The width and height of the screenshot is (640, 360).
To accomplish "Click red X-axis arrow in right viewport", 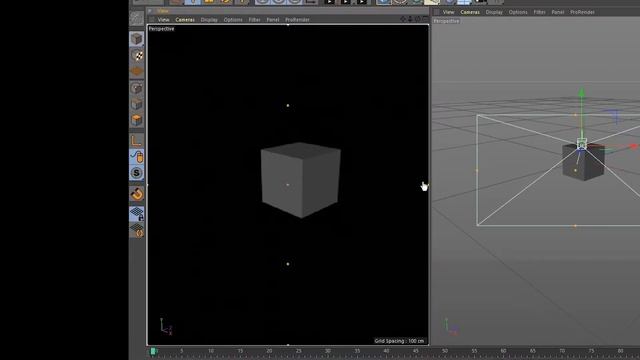I will (633, 146).
